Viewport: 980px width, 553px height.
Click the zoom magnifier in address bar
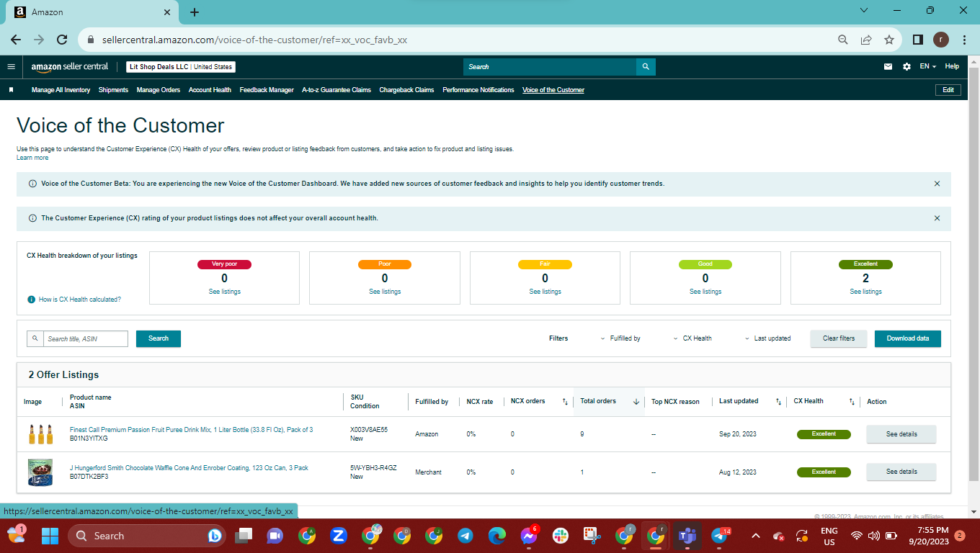coord(843,40)
